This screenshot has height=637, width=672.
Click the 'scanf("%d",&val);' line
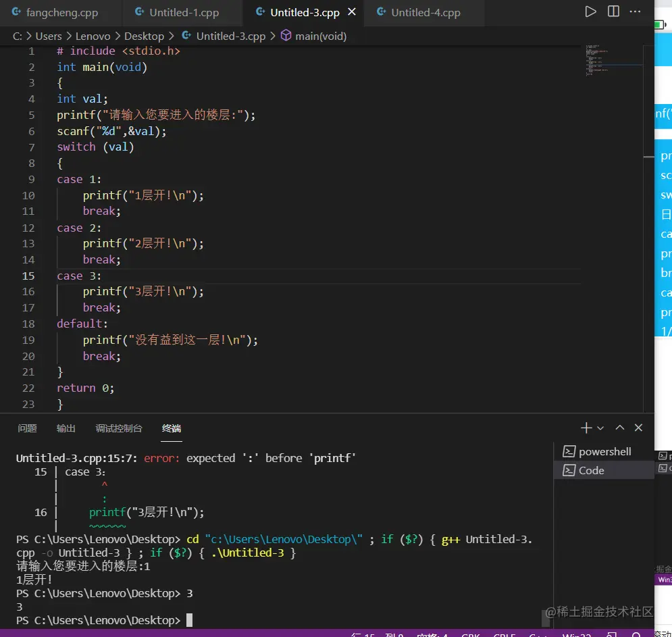(x=111, y=131)
